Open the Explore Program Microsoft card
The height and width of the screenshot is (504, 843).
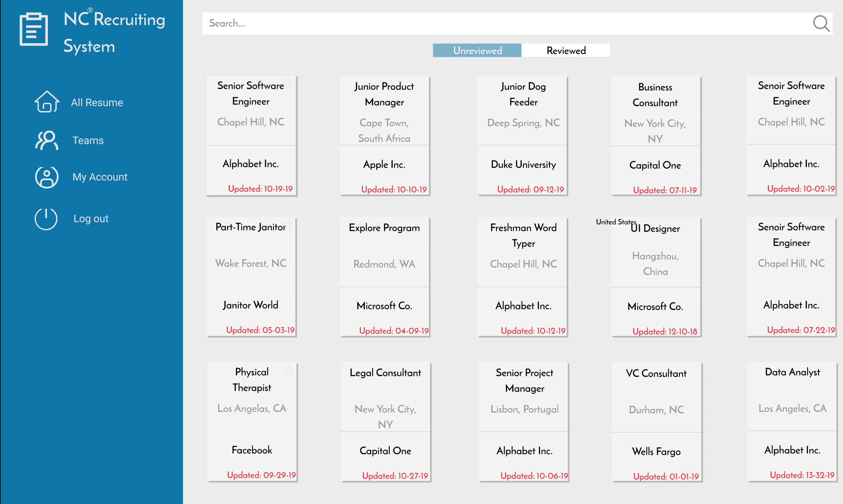(x=384, y=277)
